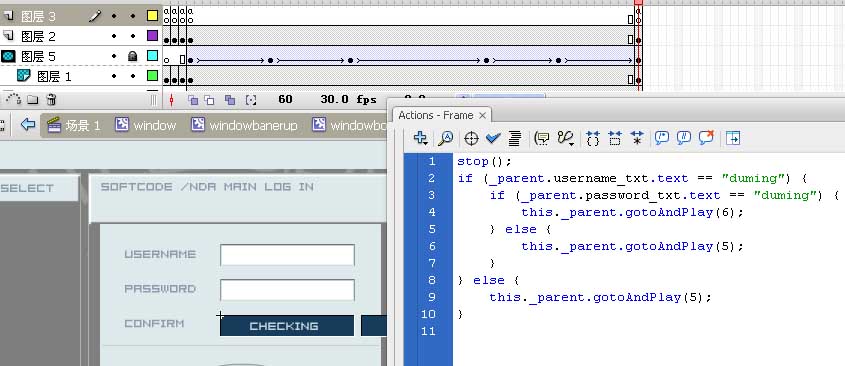
Task: Go to 场景 1 in edit bar
Action: (x=73, y=126)
